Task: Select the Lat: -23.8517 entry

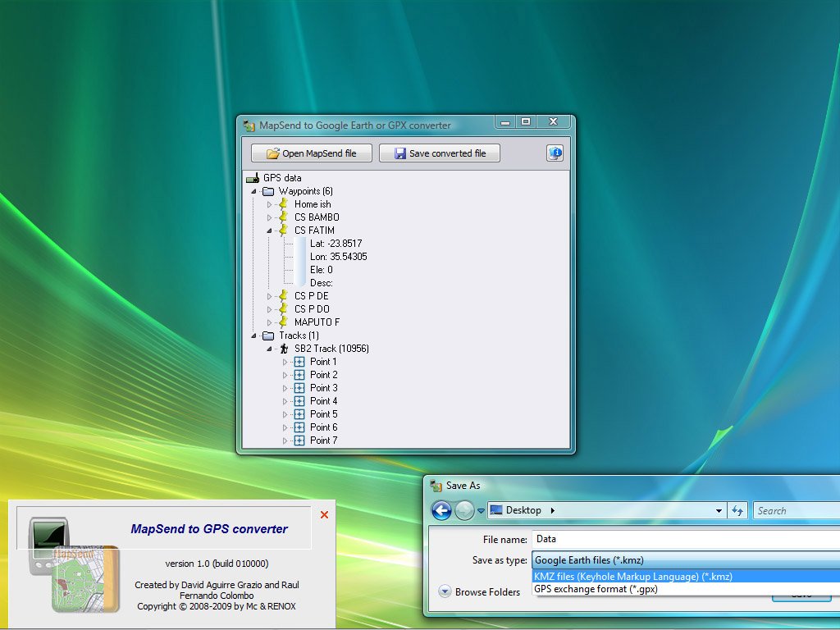Action: pyautogui.click(x=336, y=243)
